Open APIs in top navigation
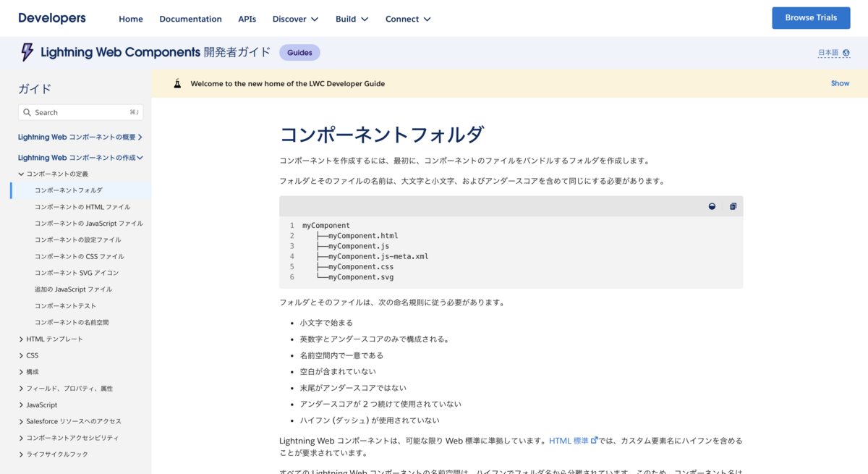The width and height of the screenshot is (868, 474). (x=247, y=19)
